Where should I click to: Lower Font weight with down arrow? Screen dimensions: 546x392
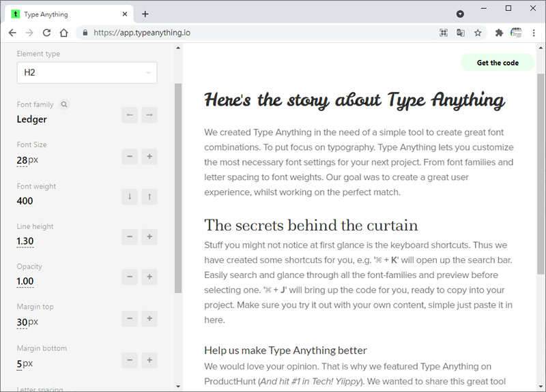point(130,196)
